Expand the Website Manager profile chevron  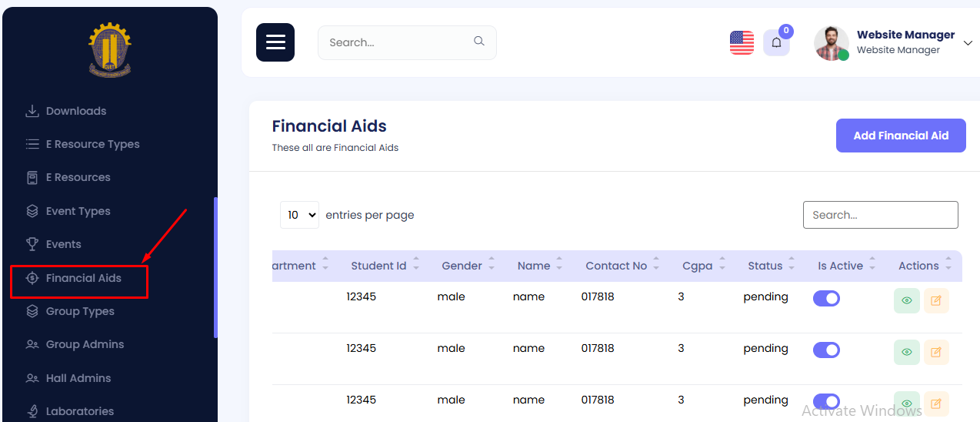(x=968, y=43)
